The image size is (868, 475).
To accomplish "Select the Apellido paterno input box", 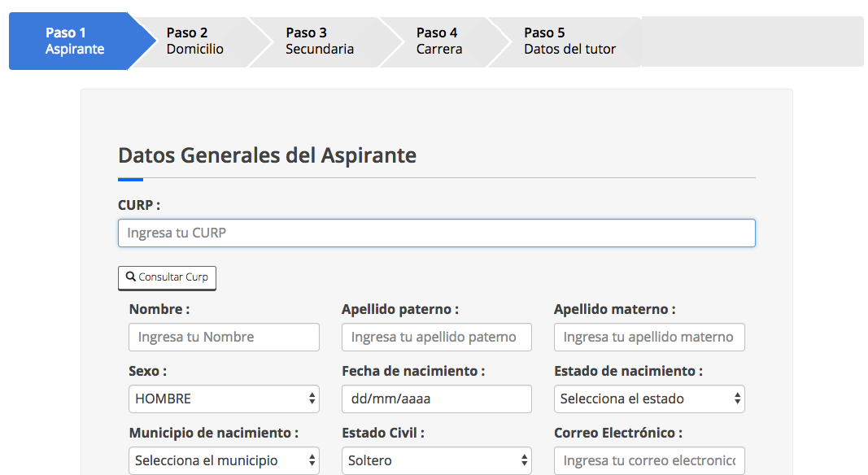I will pyautogui.click(x=436, y=337).
